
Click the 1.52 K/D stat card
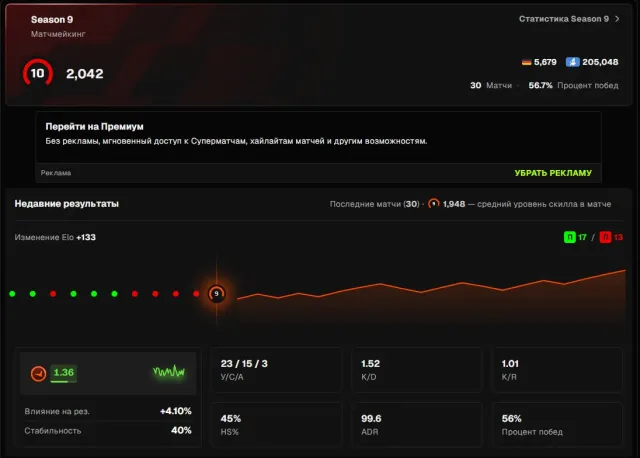click(x=417, y=370)
